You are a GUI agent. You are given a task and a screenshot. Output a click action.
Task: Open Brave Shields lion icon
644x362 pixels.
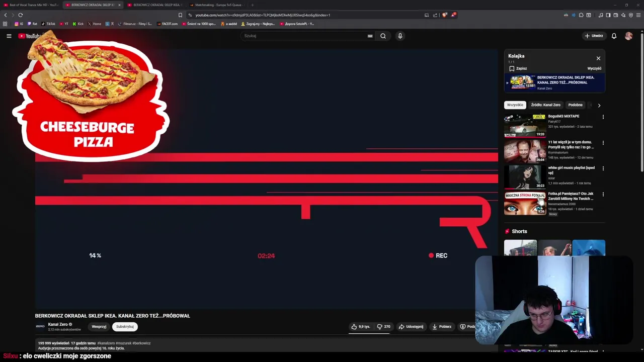pyautogui.click(x=444, y=15)
